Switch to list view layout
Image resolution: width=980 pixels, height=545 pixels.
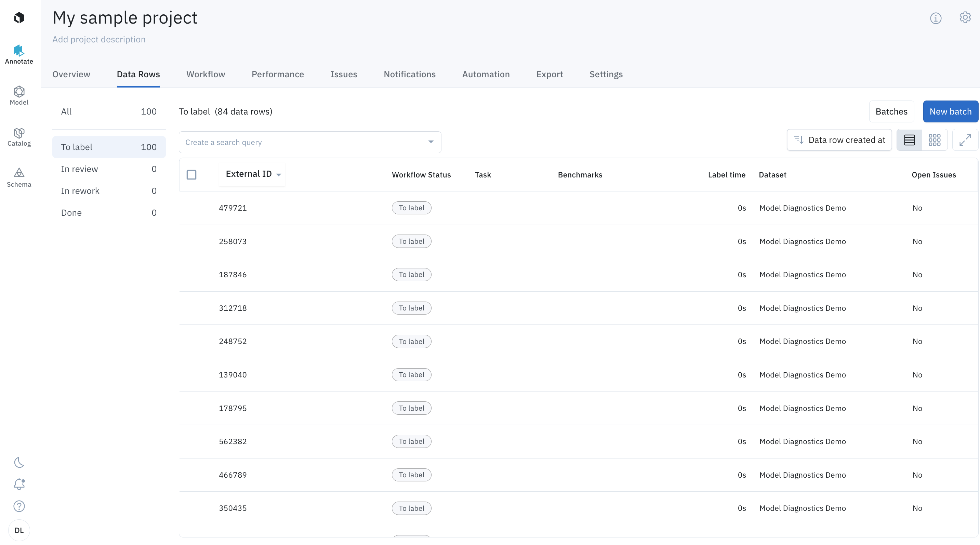[x=909, y=140]
